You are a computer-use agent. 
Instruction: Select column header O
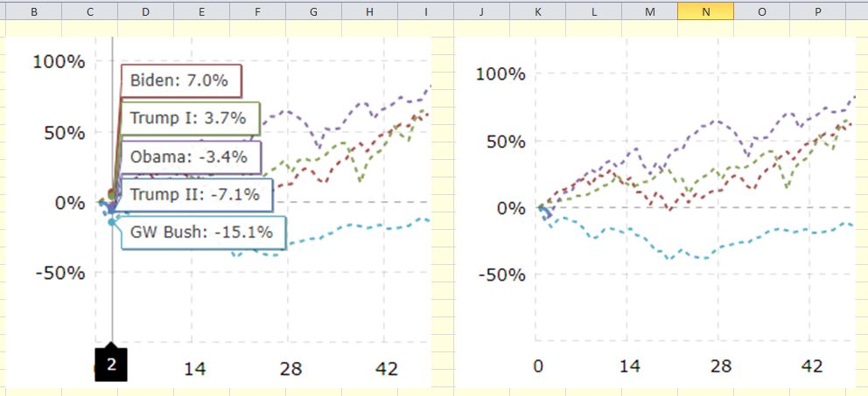click(x=762, y=10)
